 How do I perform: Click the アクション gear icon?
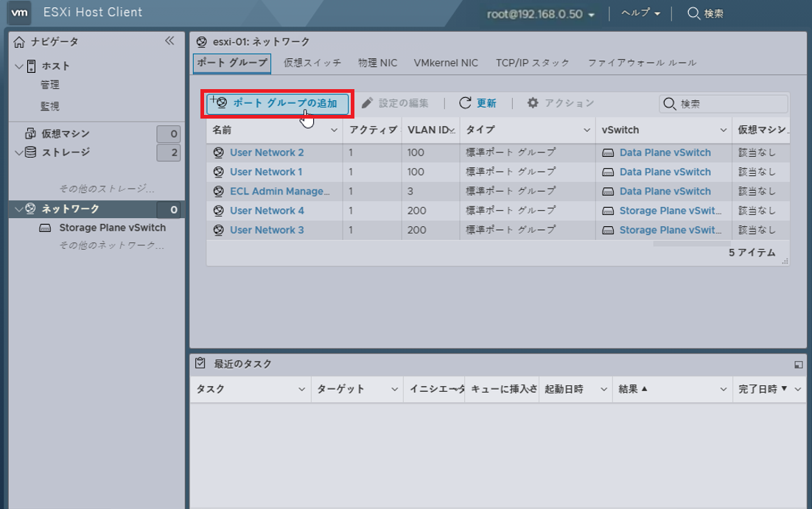click(x=533, y=103)
